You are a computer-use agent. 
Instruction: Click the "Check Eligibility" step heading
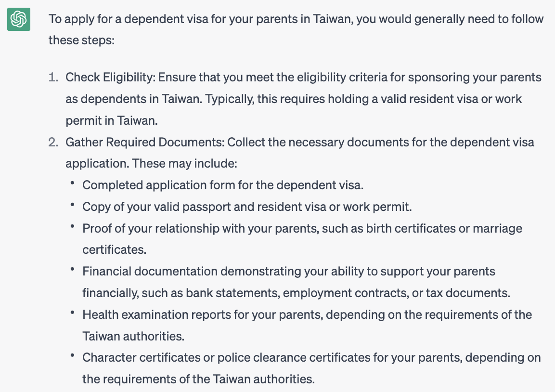click(x=110, y=77)
